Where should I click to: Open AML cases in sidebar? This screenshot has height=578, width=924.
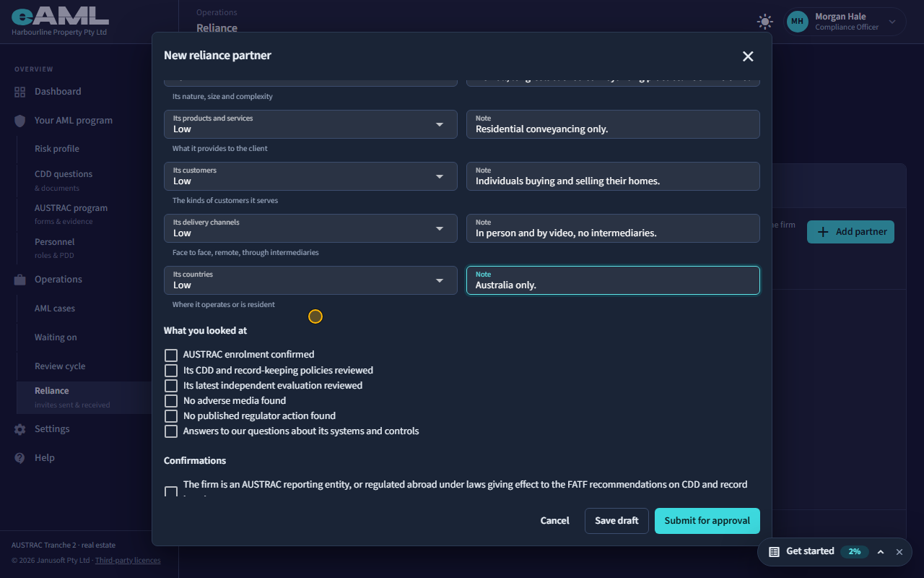point(55,309)
